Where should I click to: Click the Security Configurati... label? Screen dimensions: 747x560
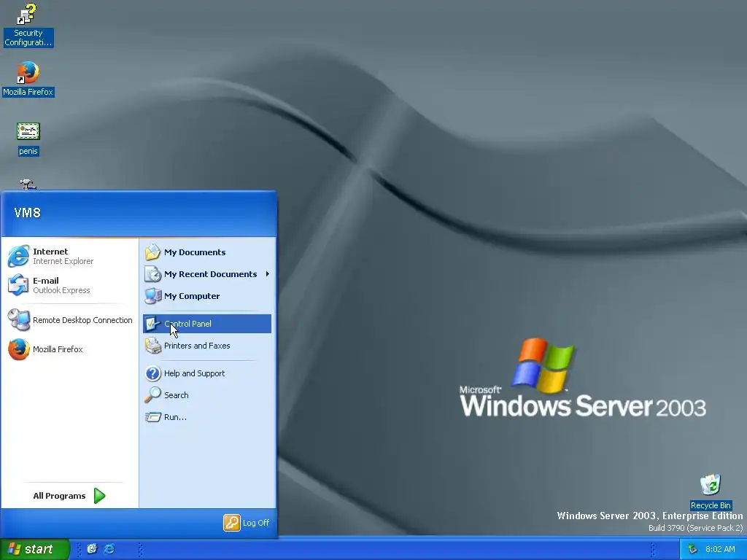28,38
